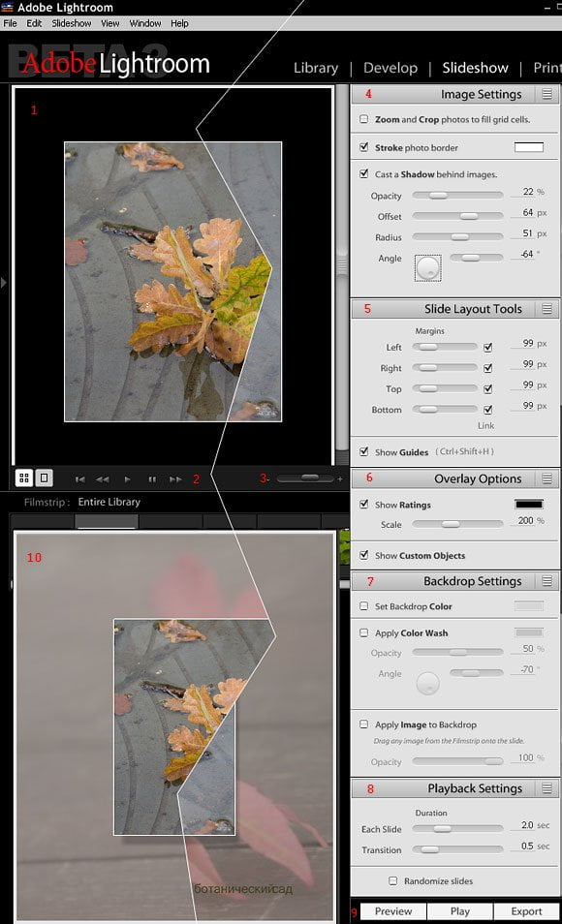Toggle Stroke photo border checkbox
The image size is (562, 924).
pyautogui.click(x=364, y=146)
